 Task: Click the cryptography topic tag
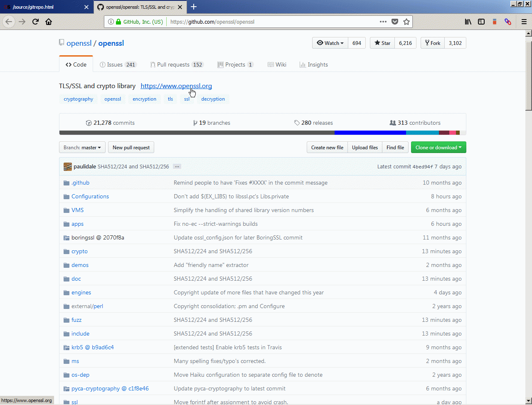pos(79,99)
